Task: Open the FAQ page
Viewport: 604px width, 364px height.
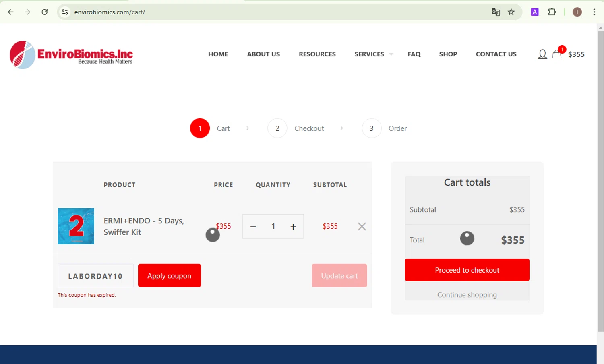Action: (x=414, y=54)
